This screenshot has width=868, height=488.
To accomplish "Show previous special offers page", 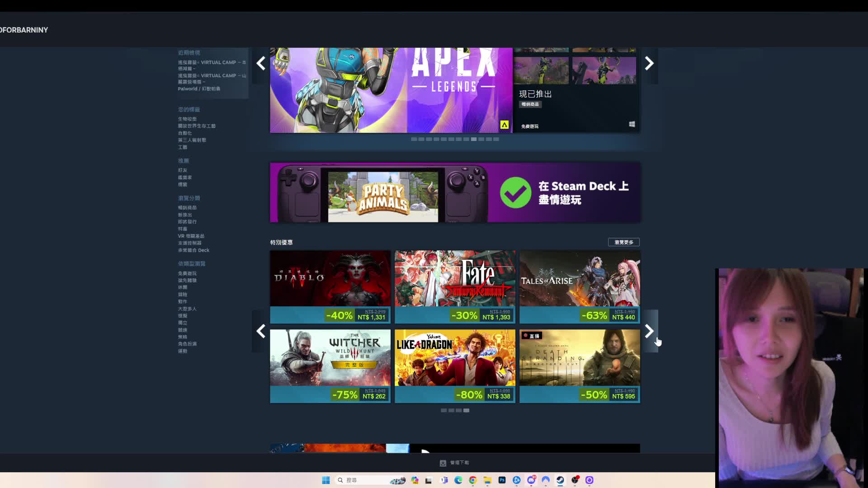I will coord(261,331).
